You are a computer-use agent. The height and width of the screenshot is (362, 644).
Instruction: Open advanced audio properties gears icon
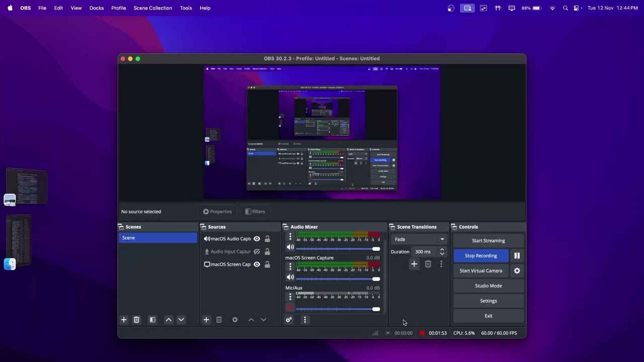pos(289,320)
